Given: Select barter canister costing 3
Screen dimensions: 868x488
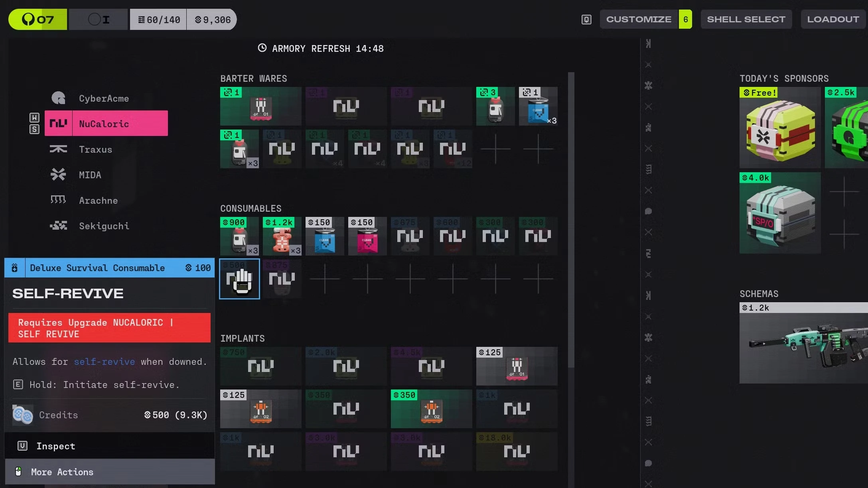Looking at the screenshot, I should pyautogui.click(x=495, y=106).
